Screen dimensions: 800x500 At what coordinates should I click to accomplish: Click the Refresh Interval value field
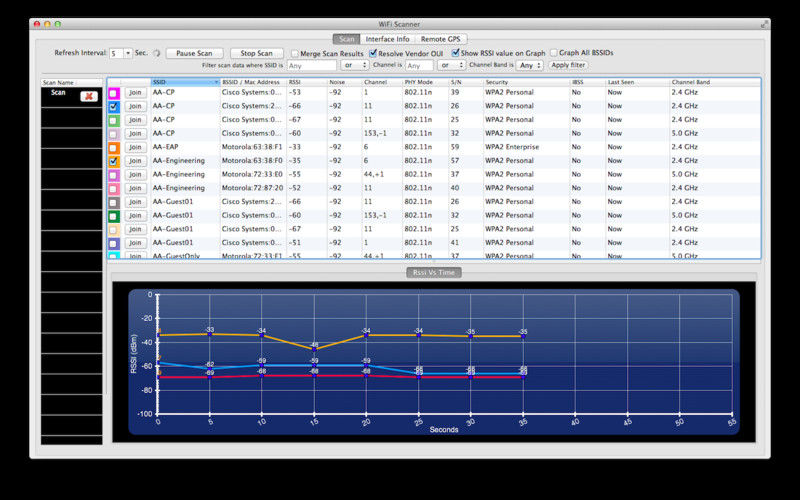116,53
